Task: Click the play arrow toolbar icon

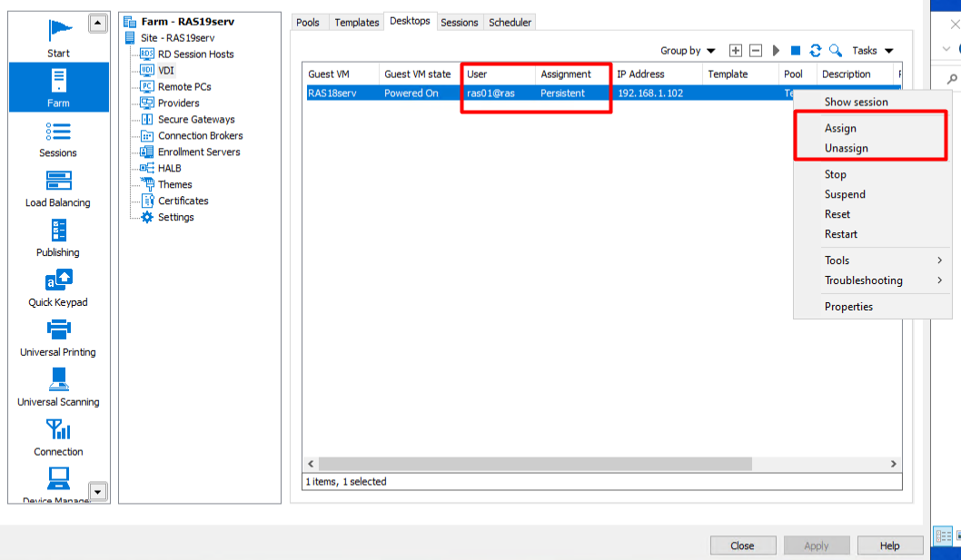Action: tap(776, 51)
